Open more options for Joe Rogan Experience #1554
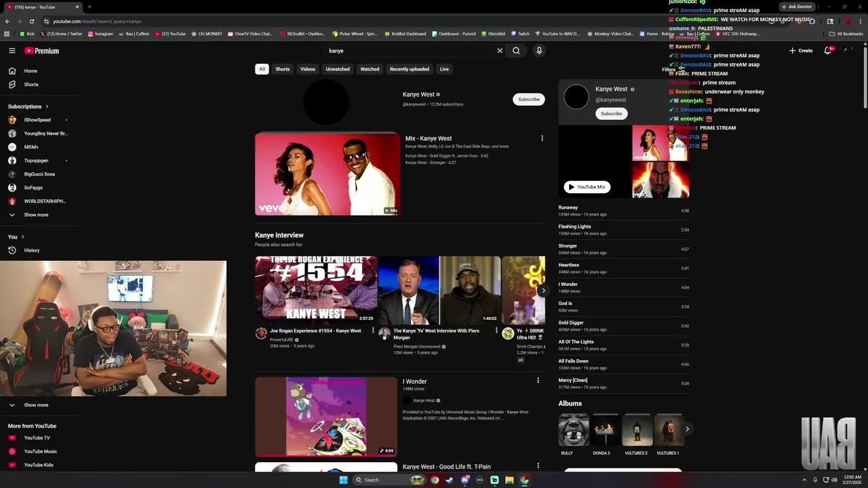The height and width of the screenshot is (488, 868). pos(373,331)
